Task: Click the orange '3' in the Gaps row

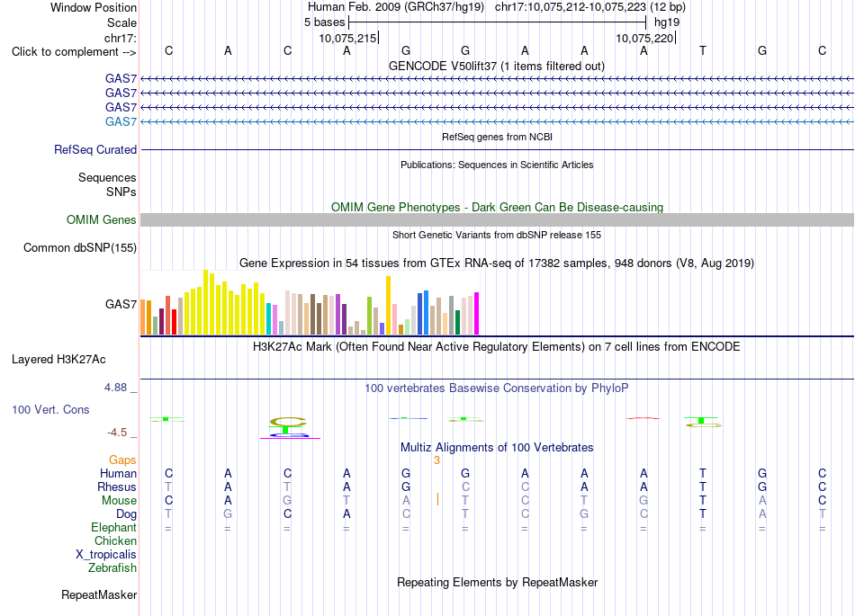Action: (x=436, y=460)
